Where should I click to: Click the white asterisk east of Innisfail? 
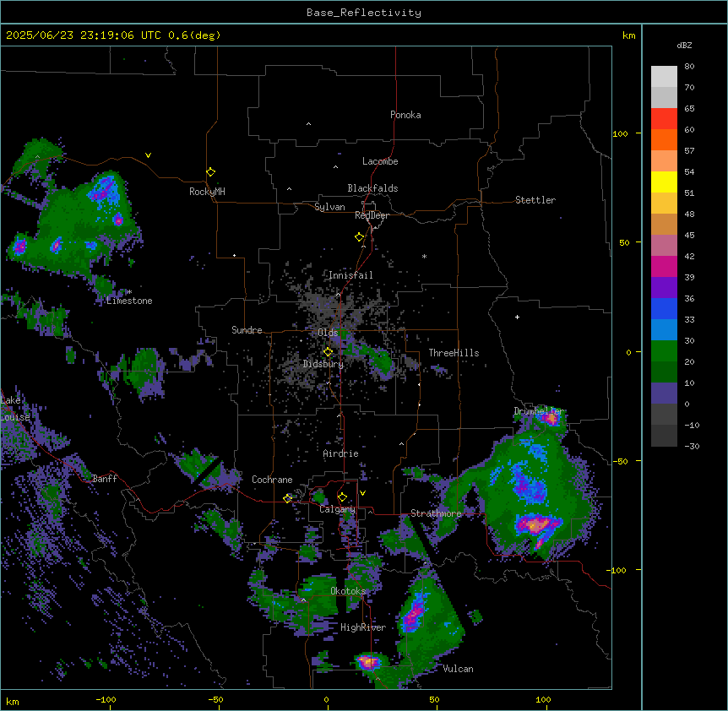point(424,256)
